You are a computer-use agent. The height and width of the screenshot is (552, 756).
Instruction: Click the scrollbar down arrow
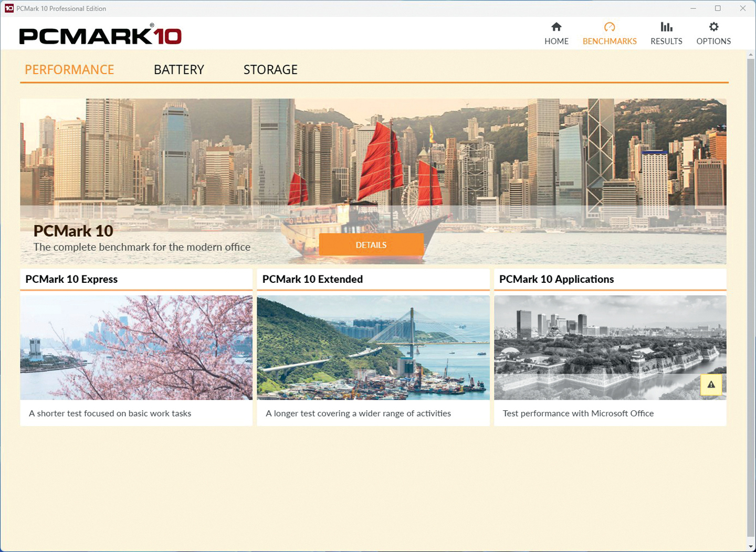[x=751, y=547]
